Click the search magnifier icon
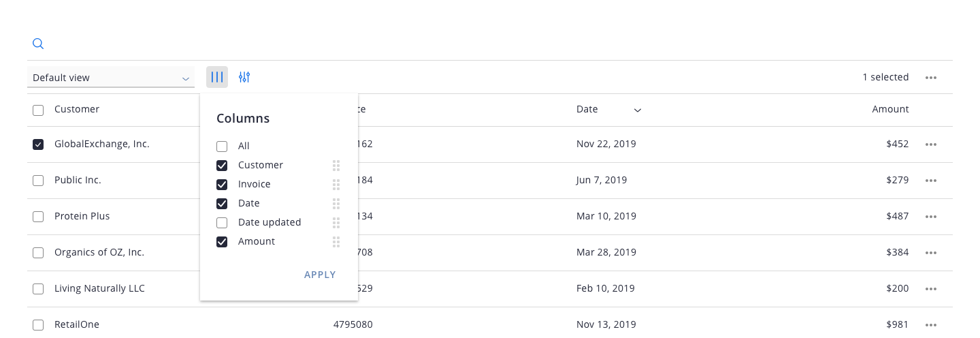This screenshot has width=980, height=338. pyautogui.click(x=38, y=44)
